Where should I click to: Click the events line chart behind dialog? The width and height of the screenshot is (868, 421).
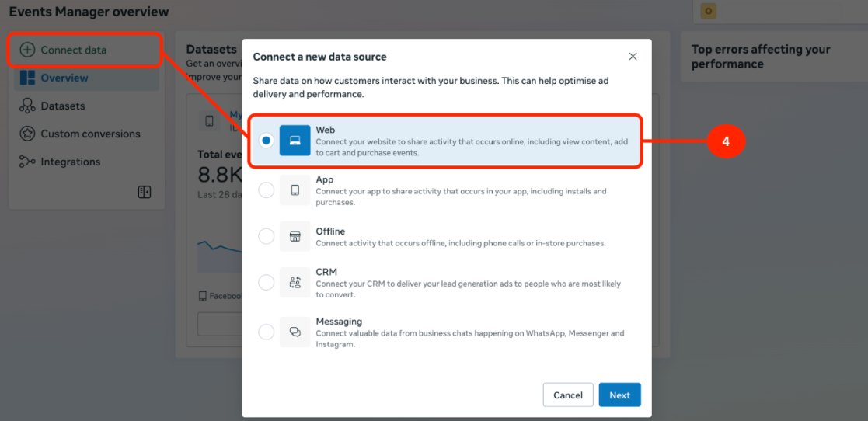[220, 255]
